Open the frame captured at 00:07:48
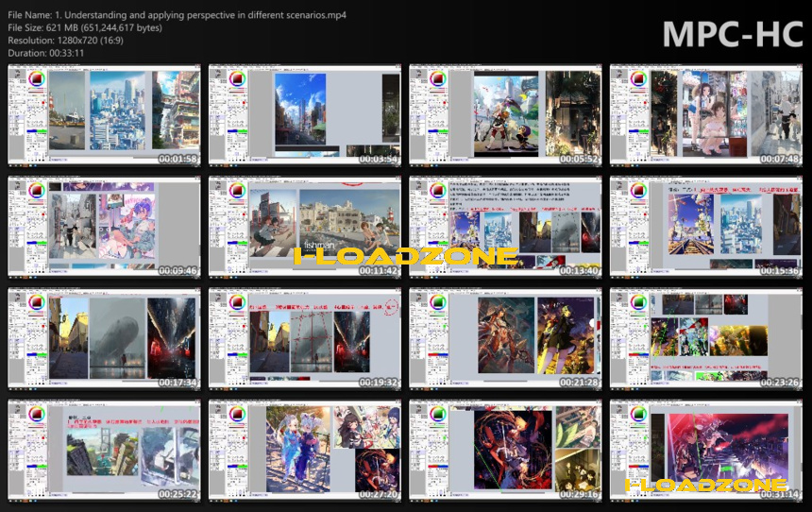The image size is (812, 512). click(706, 115)
